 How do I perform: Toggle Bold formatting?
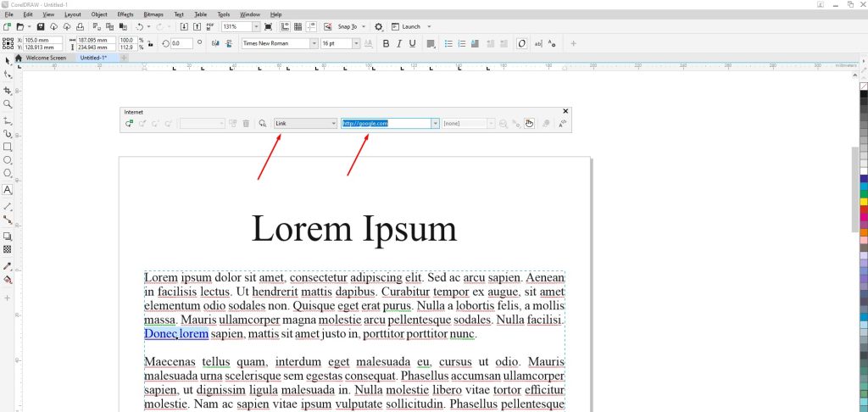[x=386, y=43]
